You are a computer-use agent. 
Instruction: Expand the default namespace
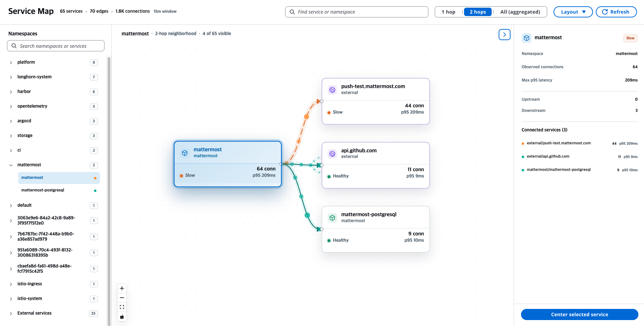[11, 206]
